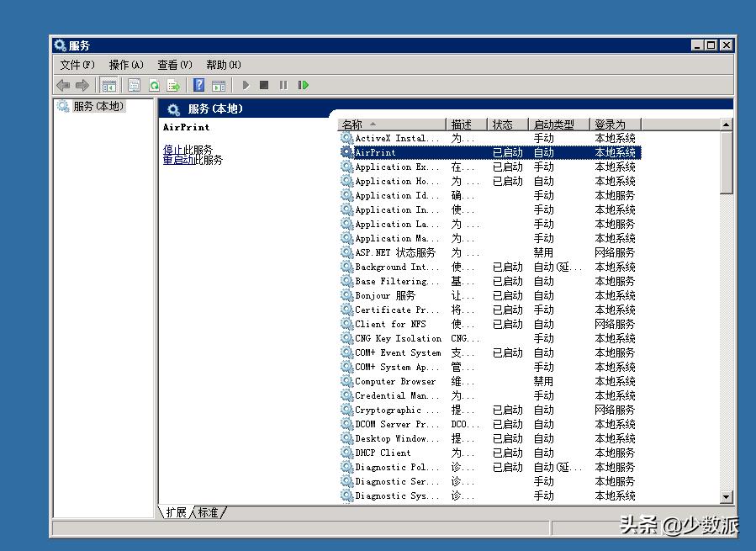This screenshot has width=756, height=551.
Task: Restart the service using the restart icon
Action: pyautogui.click(x=304, y=84)
